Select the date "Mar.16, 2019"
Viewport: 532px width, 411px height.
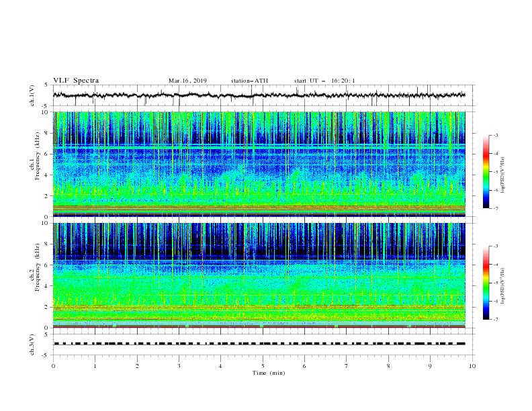pos(187,81)
